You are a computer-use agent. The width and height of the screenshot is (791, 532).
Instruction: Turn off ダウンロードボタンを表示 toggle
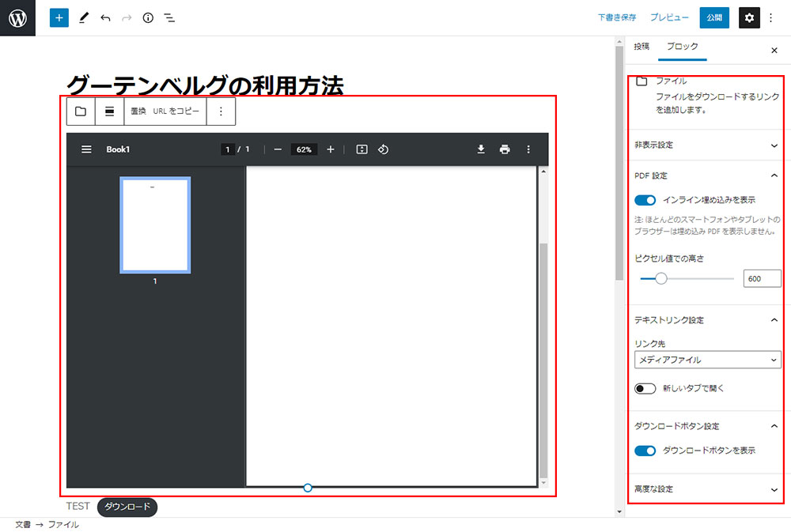645,451
